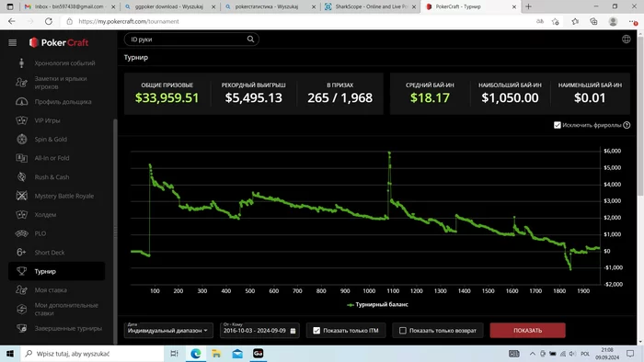Switch to the SharkScope tab
This screenshot has width=644, height=362.
tap(370, 6)
